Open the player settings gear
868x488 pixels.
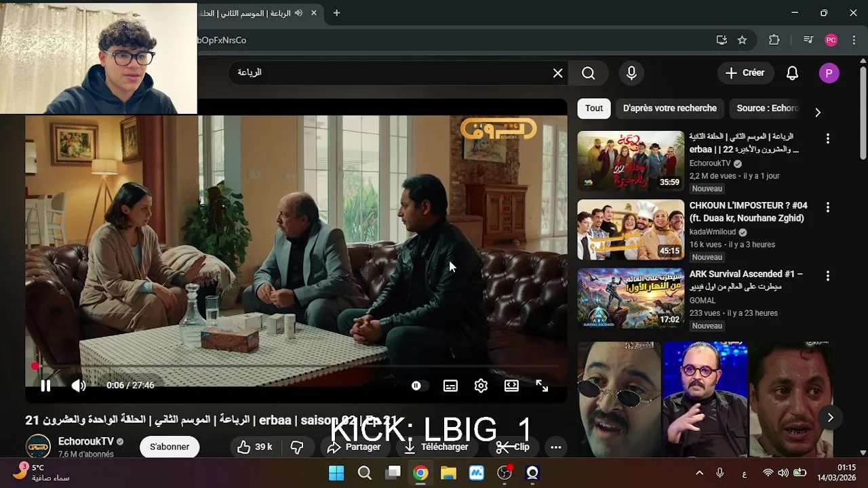coord(481,386)
